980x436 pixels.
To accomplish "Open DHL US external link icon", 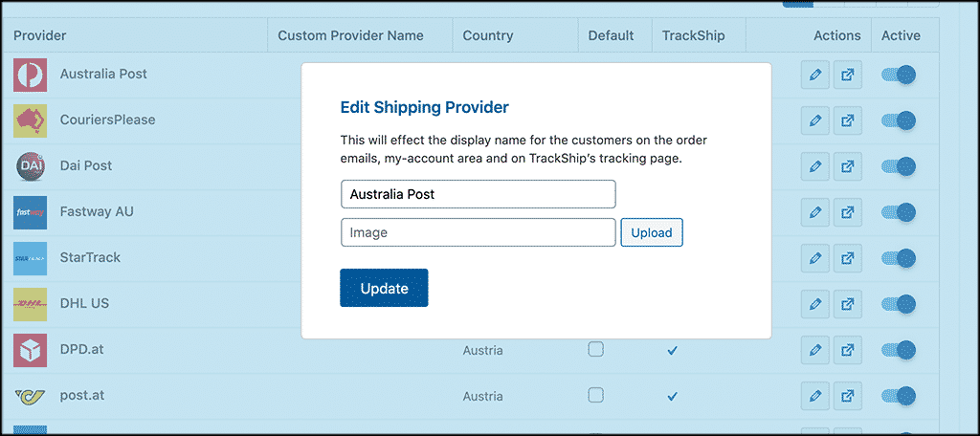I will [x=848, y=304].
